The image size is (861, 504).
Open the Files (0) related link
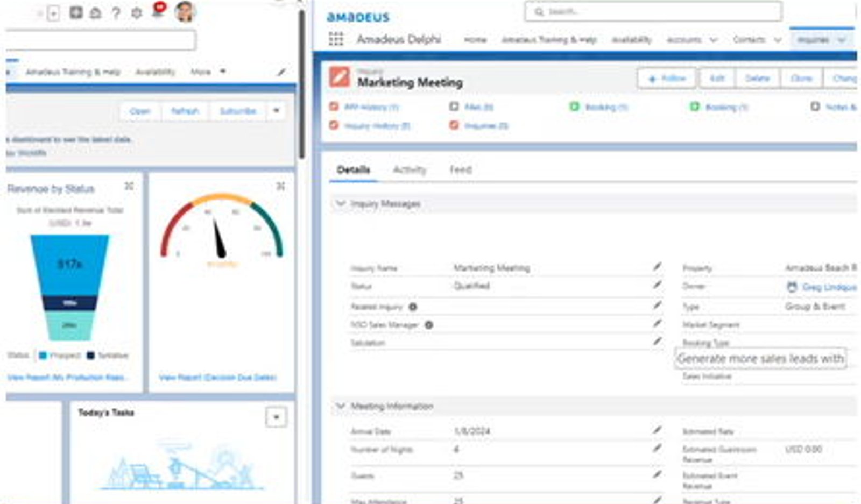point(479,107)
